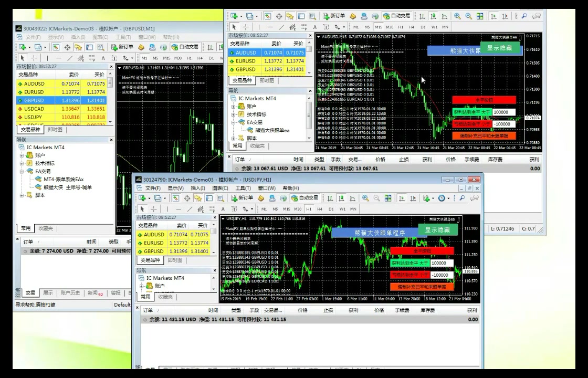Open Strategy Tester icon in USDJPY window
This screenshot has width=588, height=378.
click(220, 198)
